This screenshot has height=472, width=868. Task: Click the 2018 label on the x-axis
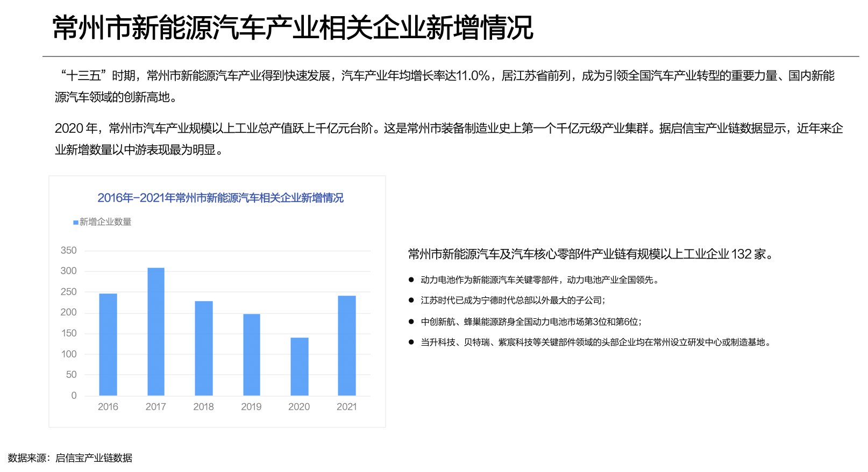pos(203,407)
